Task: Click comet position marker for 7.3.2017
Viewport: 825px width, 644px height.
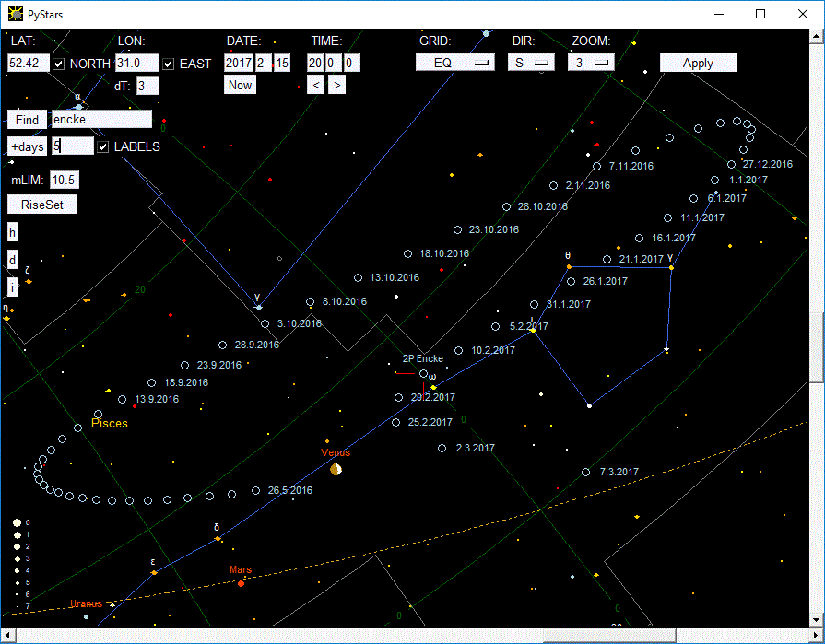Action: pyautogui.click(x=586, y=472)
